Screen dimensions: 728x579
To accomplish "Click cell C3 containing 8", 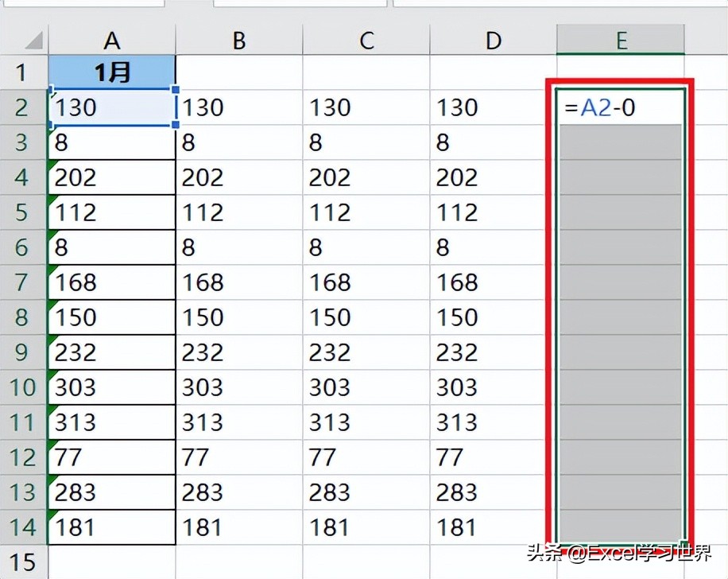I will click(x=366, y=142).
